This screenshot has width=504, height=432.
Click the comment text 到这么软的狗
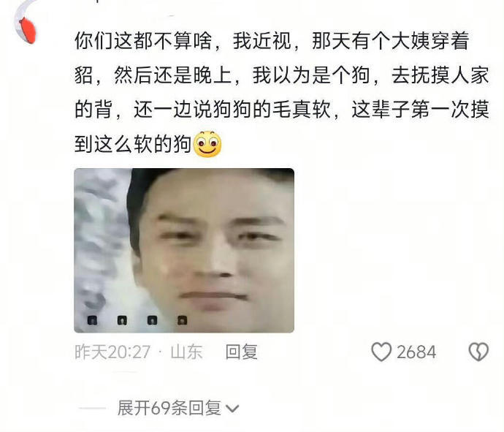[x=133, y=144]
